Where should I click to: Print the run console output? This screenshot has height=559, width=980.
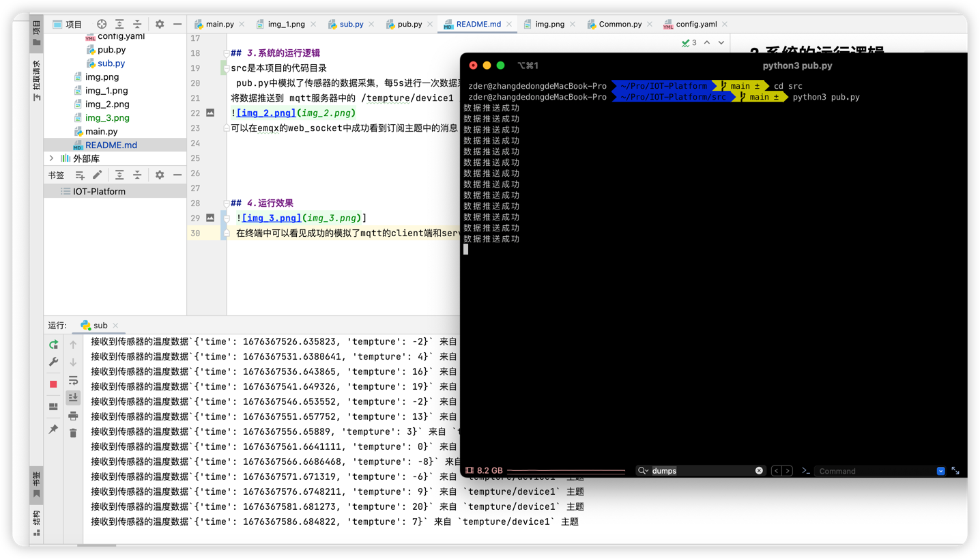(73, 416)
